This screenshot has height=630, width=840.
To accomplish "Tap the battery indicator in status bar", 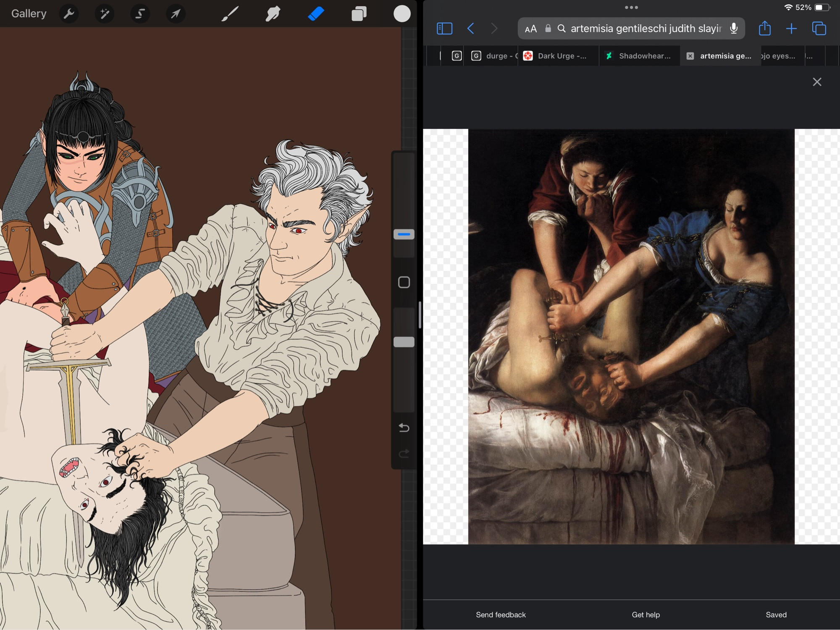I will coord(823,8).
